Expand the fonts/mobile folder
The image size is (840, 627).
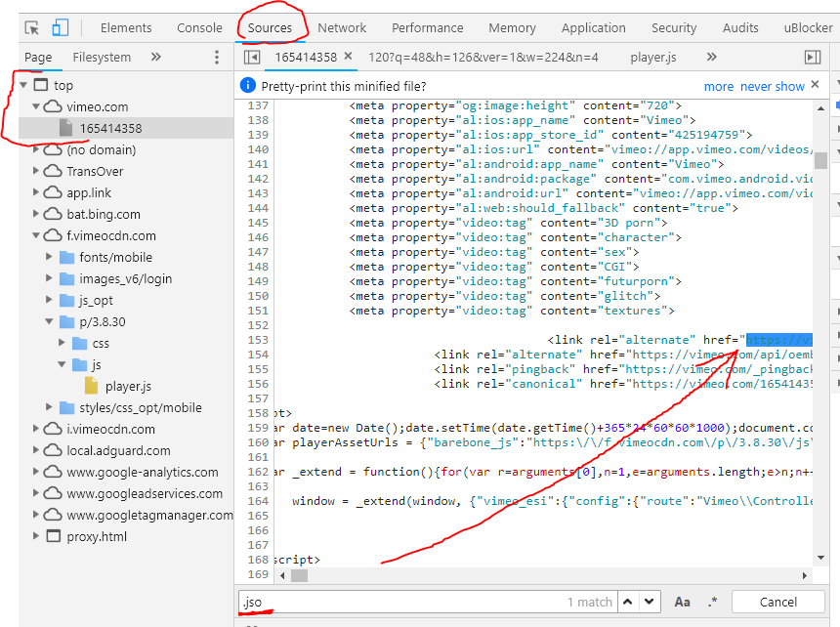click(x=49, y=257)
